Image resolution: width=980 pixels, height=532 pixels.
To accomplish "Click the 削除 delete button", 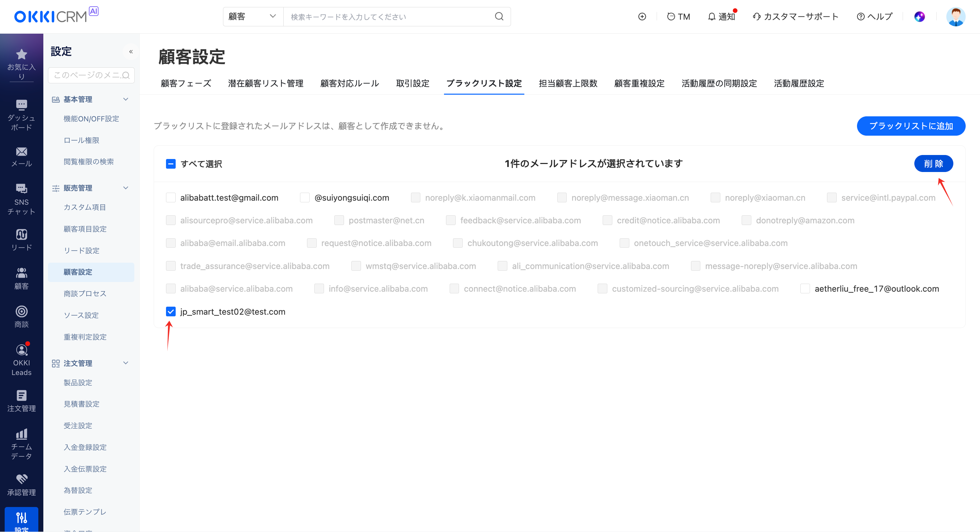I will (934, 164).
